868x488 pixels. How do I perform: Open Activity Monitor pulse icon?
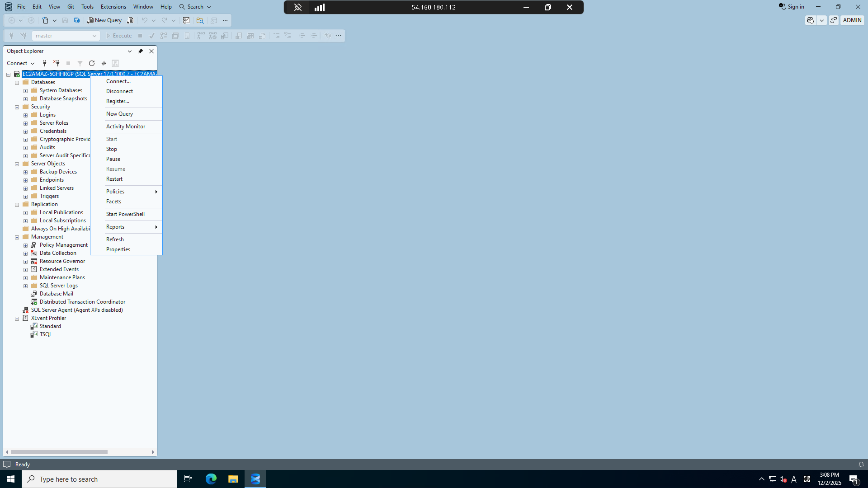tap(104, 63)
